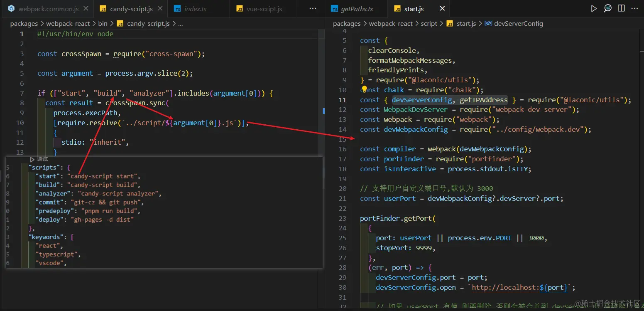Screen dimensions: 644x311
Task: Open more actions menu of left editor group
Action: pos(313,9)
